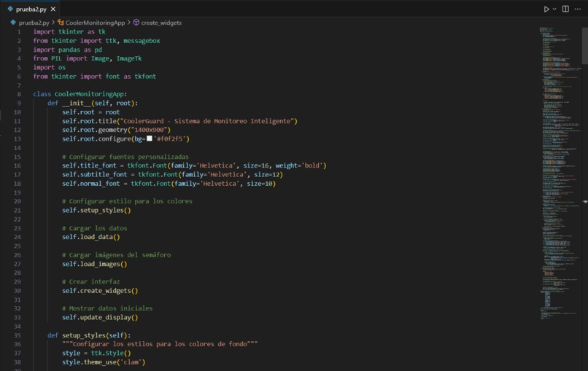Run the Python file with play icon
588x371 pixels.
(546, 9)
